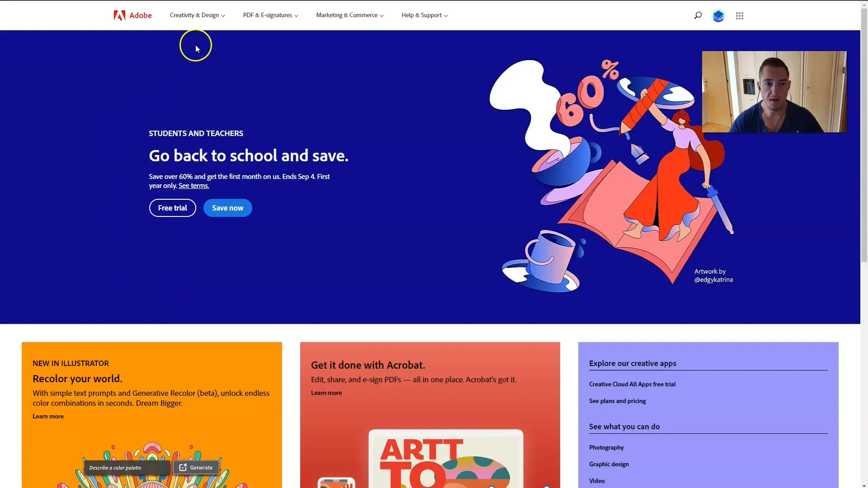Click the user account icon
The width and height of the screenshot is (868, 488).
point(718,15)
